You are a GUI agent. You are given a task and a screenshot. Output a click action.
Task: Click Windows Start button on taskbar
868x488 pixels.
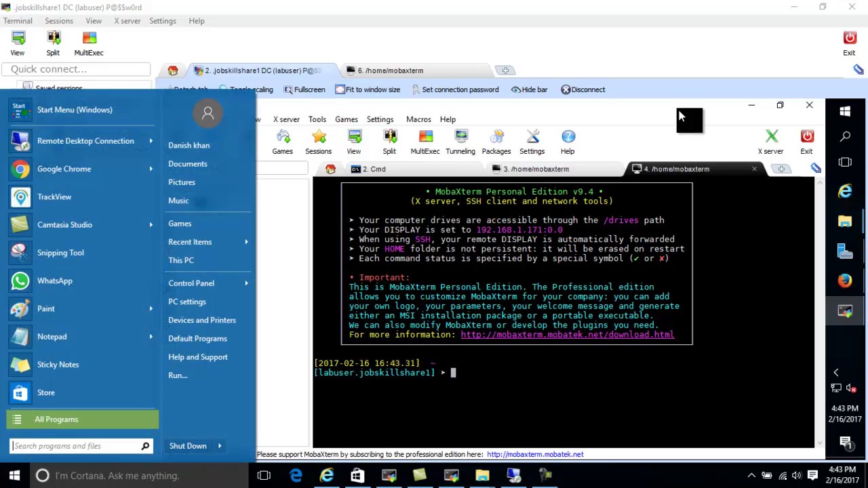click(x=15, y=476)
